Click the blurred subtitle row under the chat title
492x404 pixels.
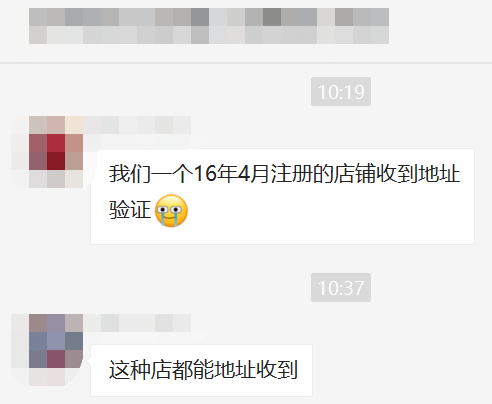(x=209, y=35)
